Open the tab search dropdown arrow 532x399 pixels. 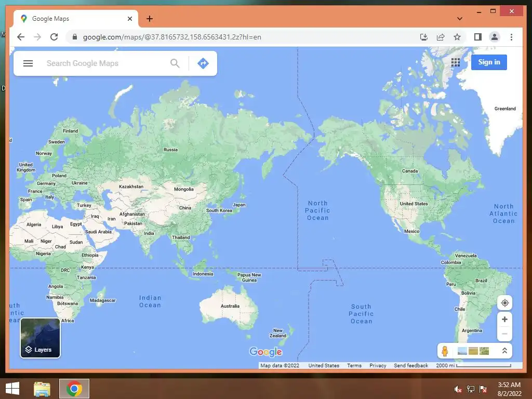tap(459, 19)
